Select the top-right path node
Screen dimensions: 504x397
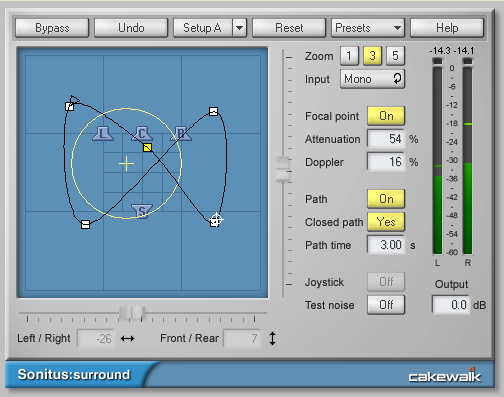(x=213, y=111)
